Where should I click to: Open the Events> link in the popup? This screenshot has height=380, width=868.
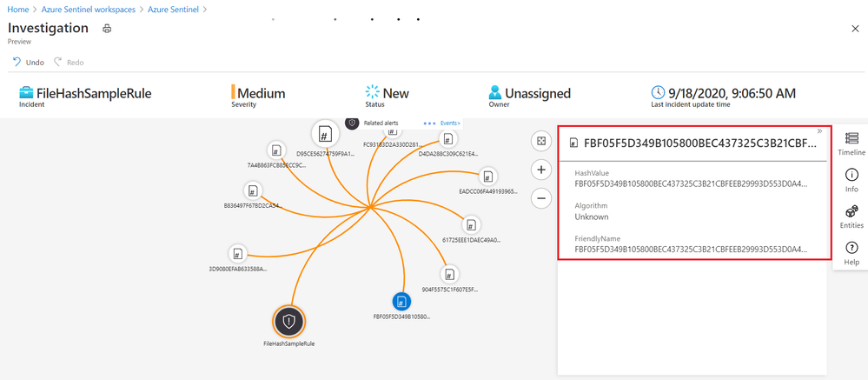click(450, 123)
